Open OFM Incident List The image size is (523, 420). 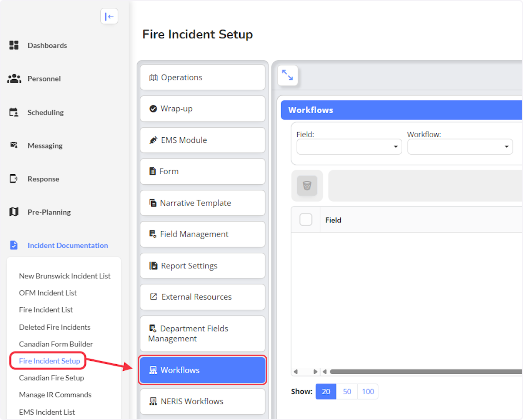(x=48, y=293)
